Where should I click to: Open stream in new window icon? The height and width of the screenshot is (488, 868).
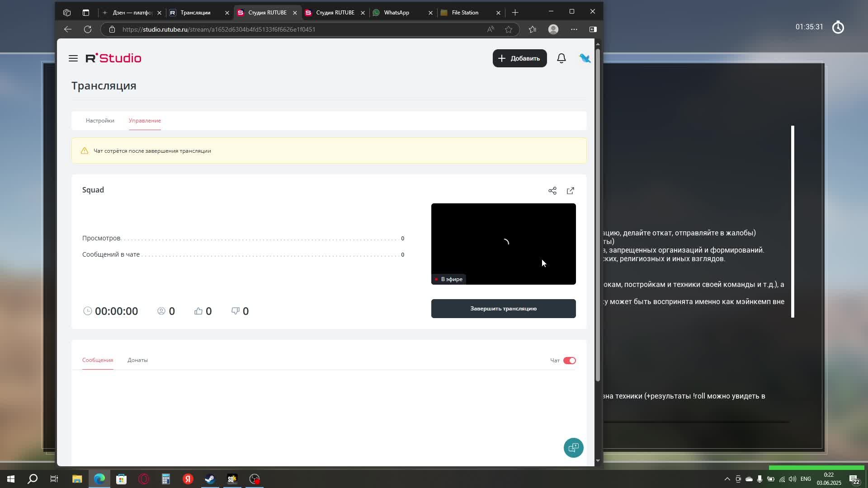coord(570,191)
